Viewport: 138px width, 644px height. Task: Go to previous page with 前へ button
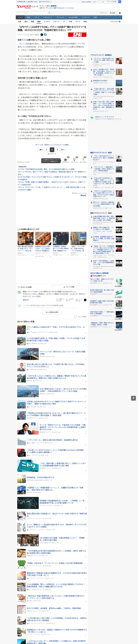click(x=41, y=150)
